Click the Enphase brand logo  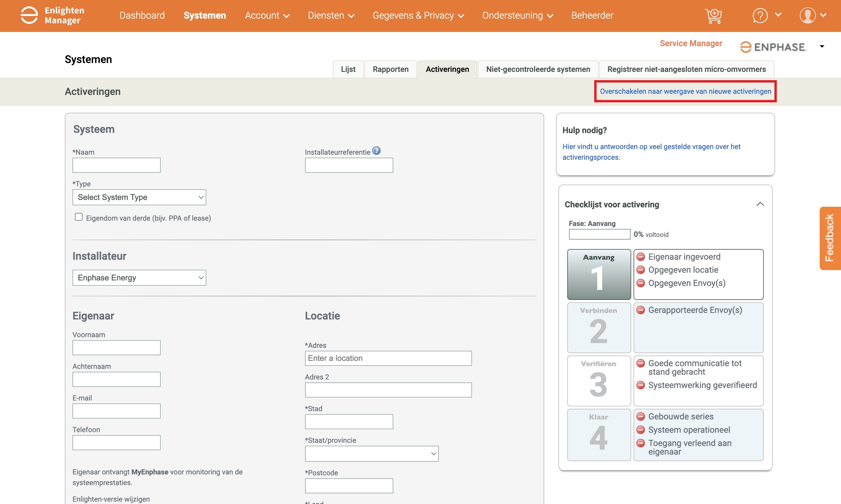click(x=773, y=47)
